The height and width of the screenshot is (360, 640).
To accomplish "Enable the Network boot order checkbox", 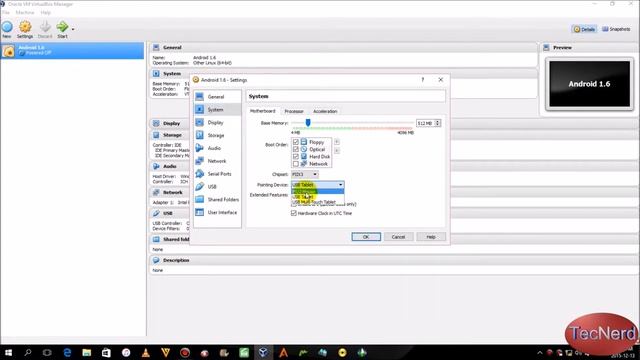I will point(296,164).
